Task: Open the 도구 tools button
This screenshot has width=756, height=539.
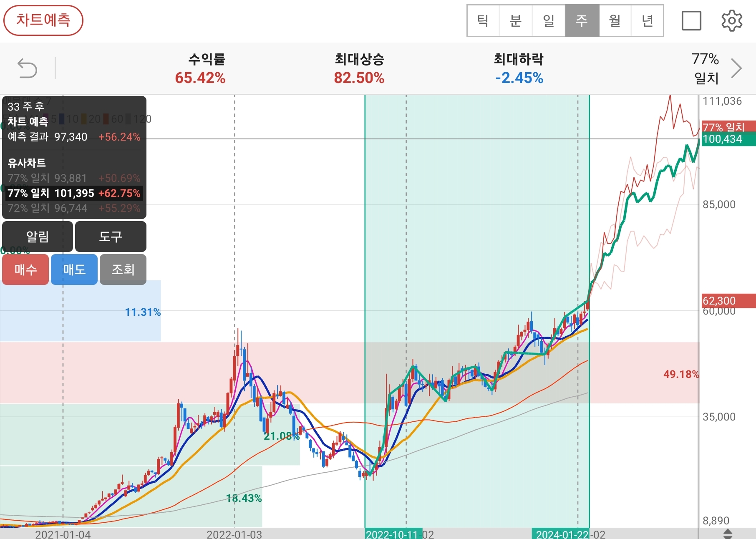Action: point(111,237)
